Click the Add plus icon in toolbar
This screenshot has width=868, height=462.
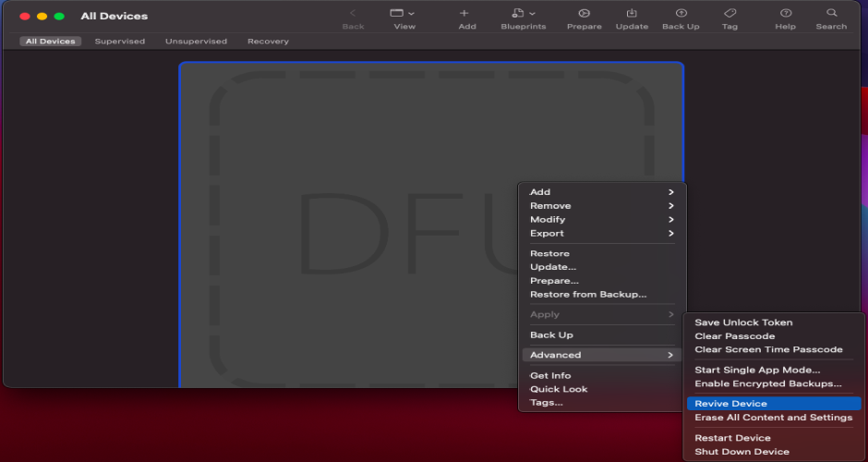[464, 14]
